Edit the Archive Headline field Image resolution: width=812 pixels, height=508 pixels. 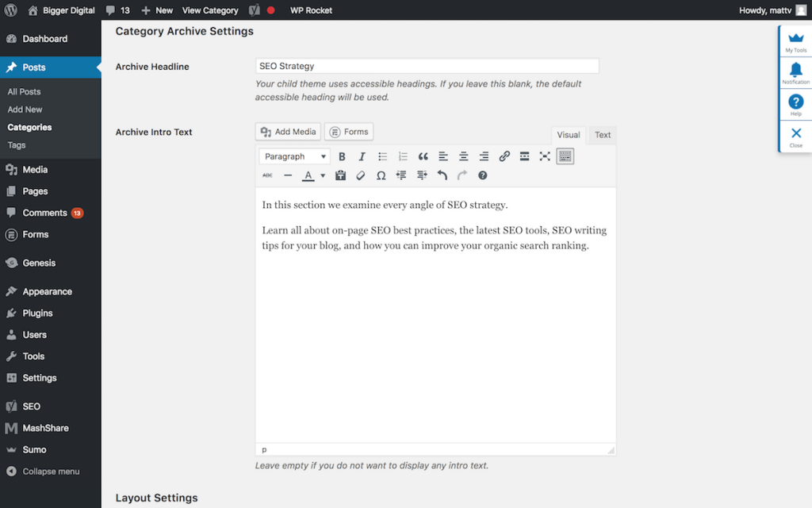(x=427, y=66)
